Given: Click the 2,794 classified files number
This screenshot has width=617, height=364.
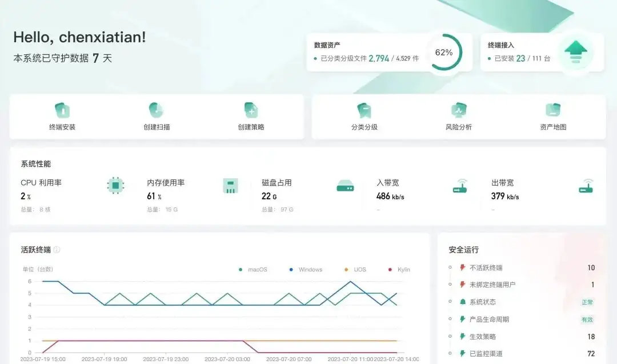Looking at the screenshot, I should pyautogui.click(x=379, y=59).
